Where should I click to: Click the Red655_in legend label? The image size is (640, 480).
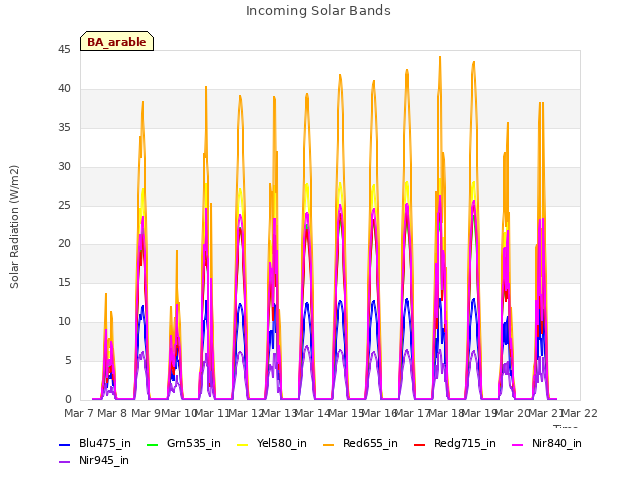coord(370,444)
